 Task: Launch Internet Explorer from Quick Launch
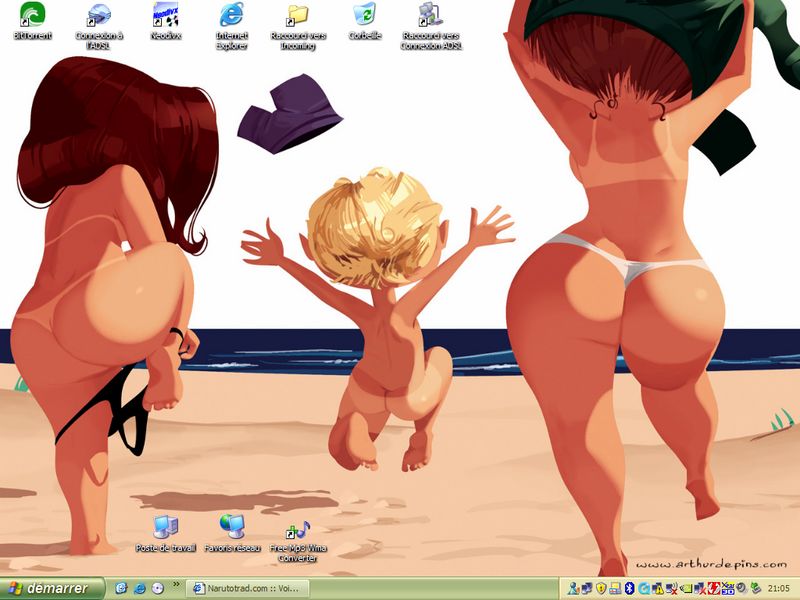pyautogui.click(x=140, y=588)
